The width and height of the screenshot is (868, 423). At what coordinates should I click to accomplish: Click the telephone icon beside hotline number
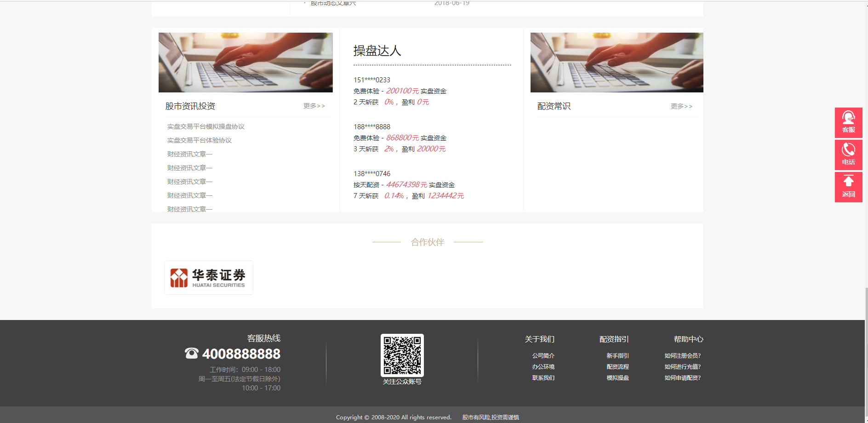(x=191, y=354)
